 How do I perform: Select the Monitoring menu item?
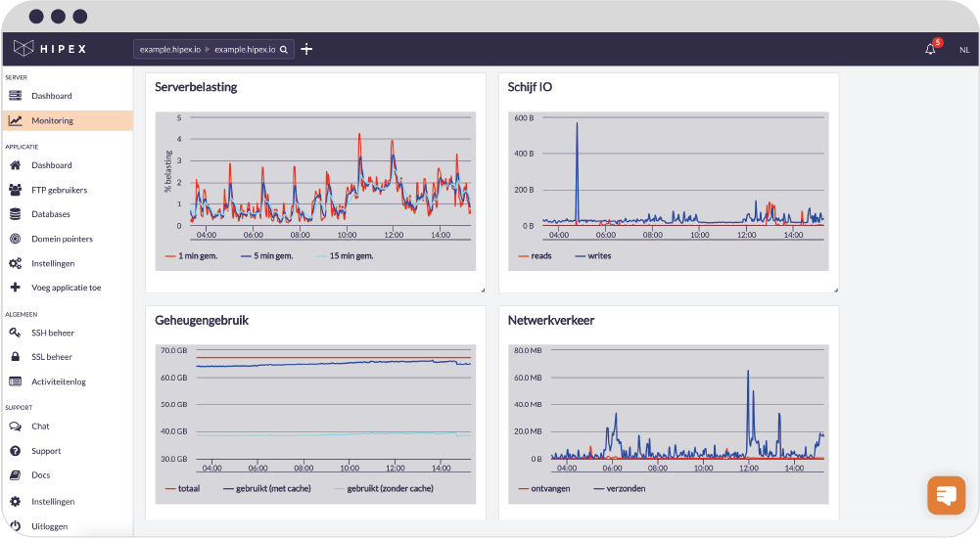[52, 121]
